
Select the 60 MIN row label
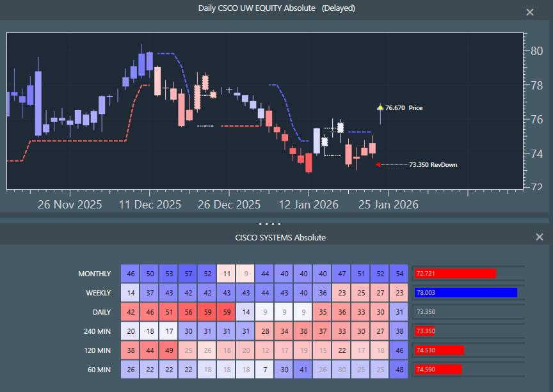pyautogui.click(x=99, y=370)
